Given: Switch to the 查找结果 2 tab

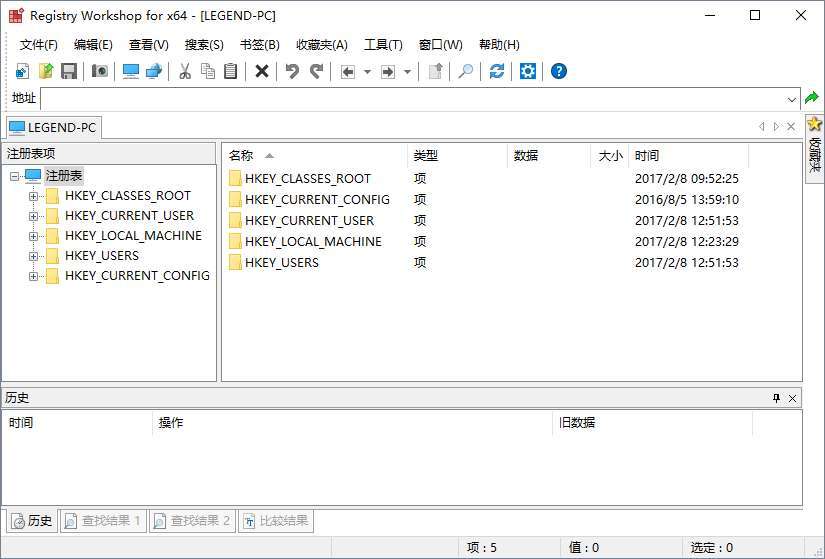Looking at the screenshot, I should coord(192,521).
